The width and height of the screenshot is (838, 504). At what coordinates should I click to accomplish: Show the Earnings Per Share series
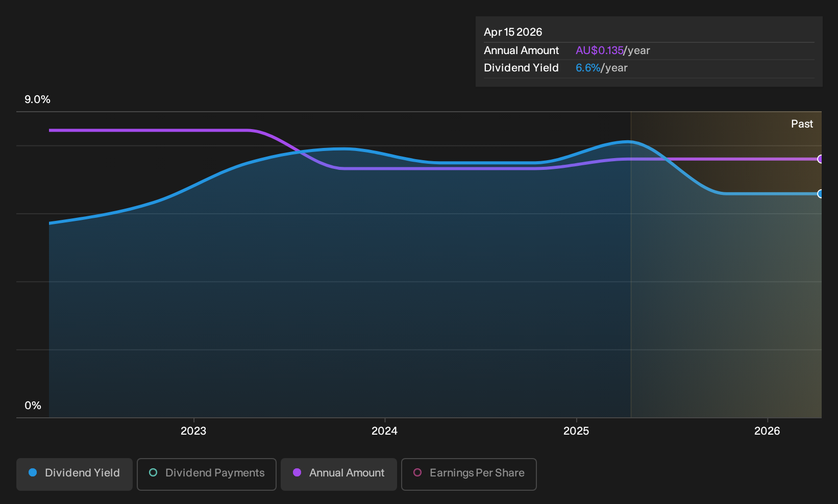click(469, 474)
